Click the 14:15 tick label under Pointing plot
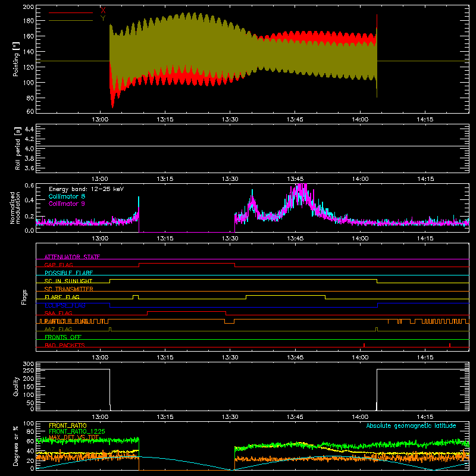 click(425, 120)
